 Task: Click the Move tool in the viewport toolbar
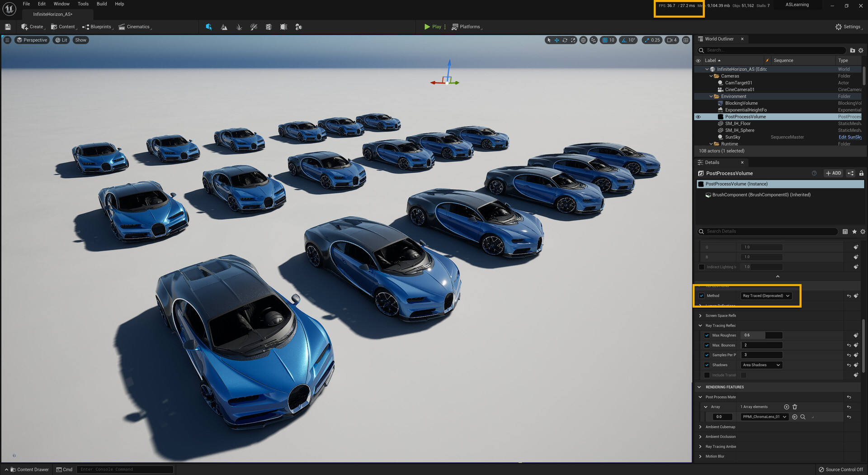pyautogui.click(x=557, y=40)
